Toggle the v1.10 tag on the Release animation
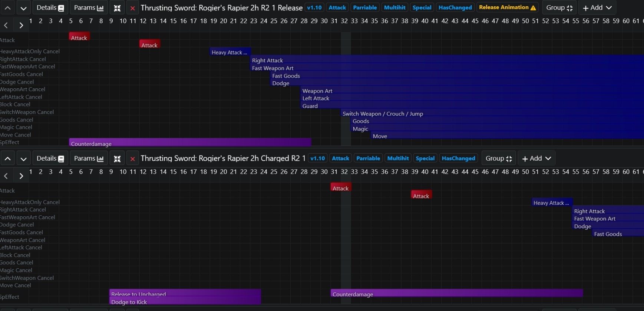This screenshot has width=644, height=311. tap(314, 7)
